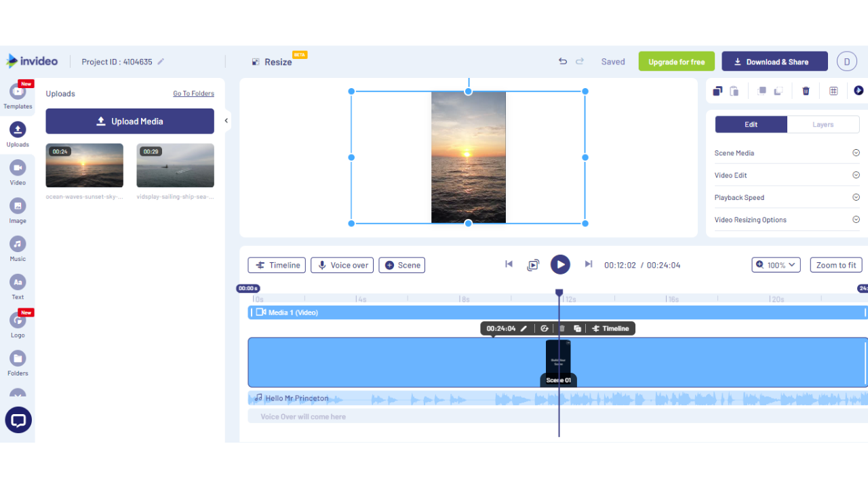Click the pencil edit icon on the scene duration popup
This screenshot has height=488, width=868.
525,328
